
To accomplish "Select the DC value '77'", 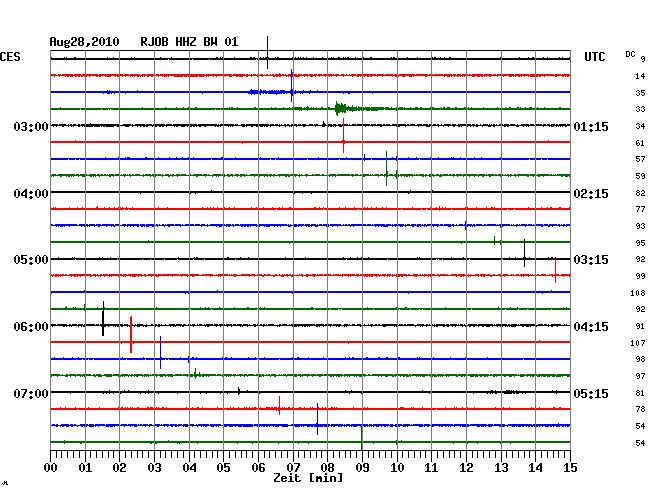I will point(640,209).
